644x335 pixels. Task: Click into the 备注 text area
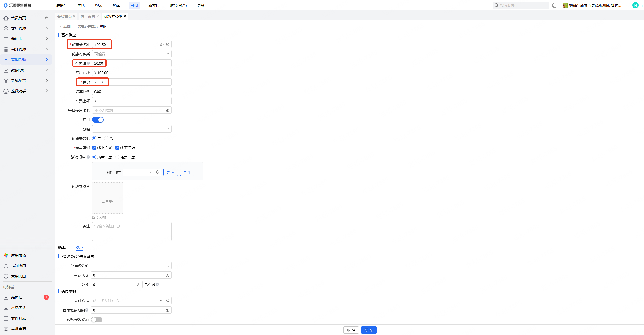[x=132, y=231]
